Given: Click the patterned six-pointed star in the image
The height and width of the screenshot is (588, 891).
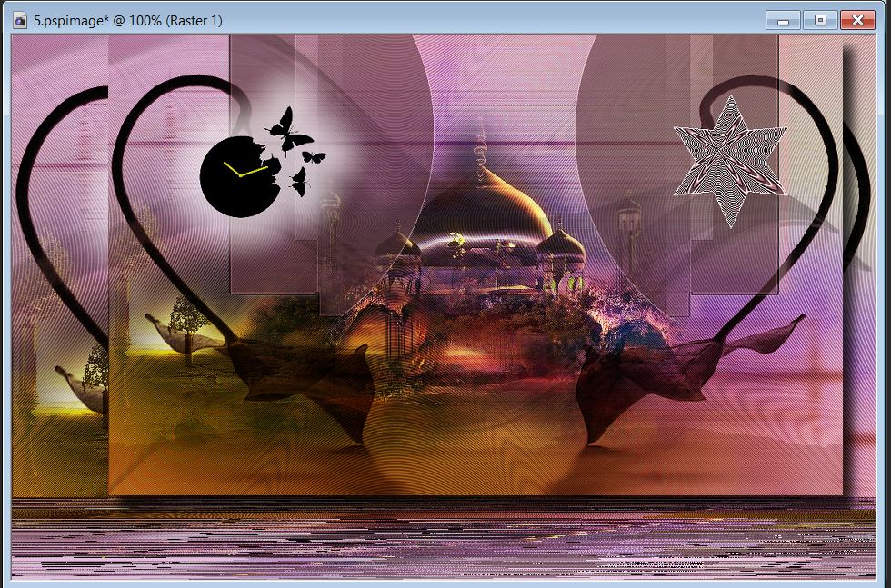Looking at the screenshot, I should (731, 162).
